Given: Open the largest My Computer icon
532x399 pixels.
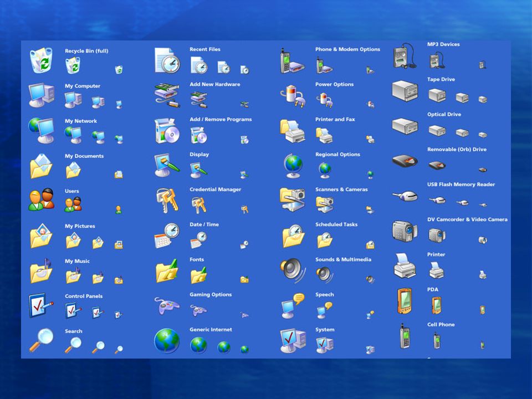Looking at the screenshot, I should click(42, 95).
